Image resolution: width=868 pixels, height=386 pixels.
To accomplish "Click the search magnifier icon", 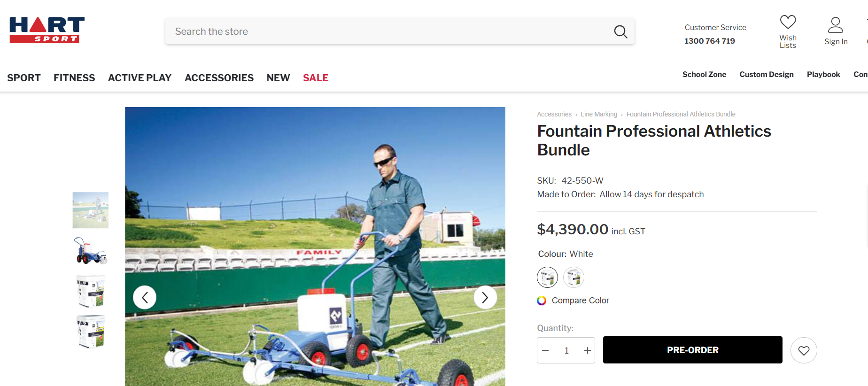I will point(620,31).
